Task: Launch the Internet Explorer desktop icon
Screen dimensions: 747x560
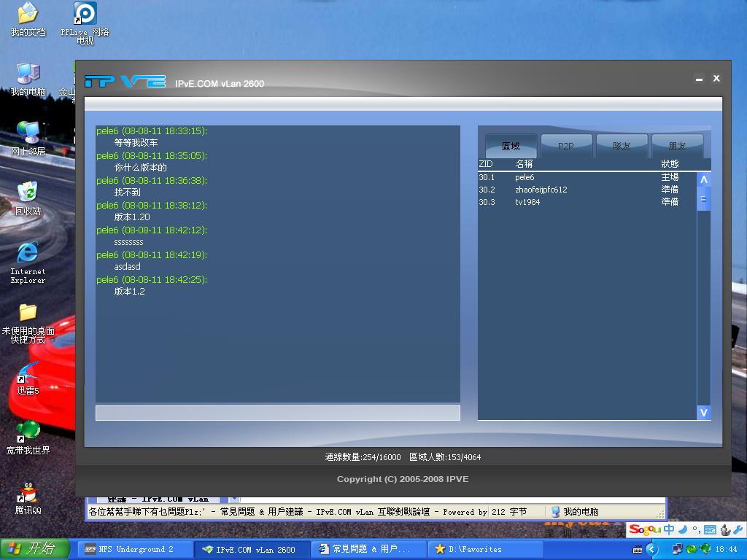Action: [x=28, y=253]
